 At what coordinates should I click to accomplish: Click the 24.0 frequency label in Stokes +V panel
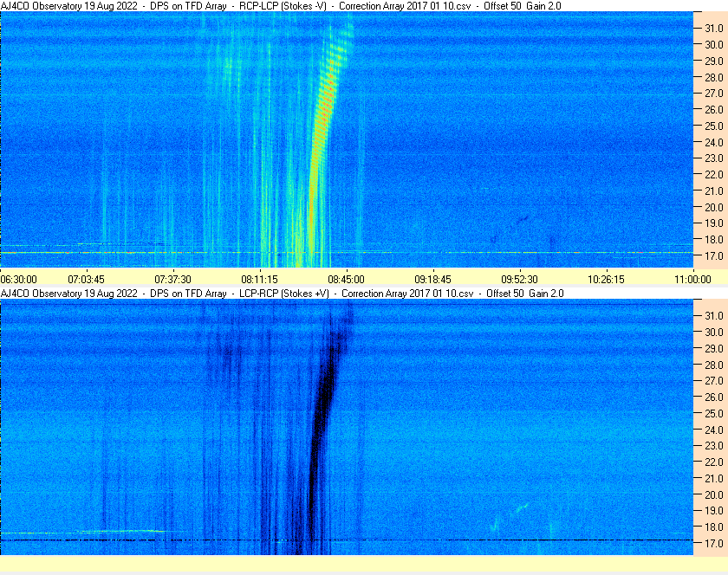[714, 430]
